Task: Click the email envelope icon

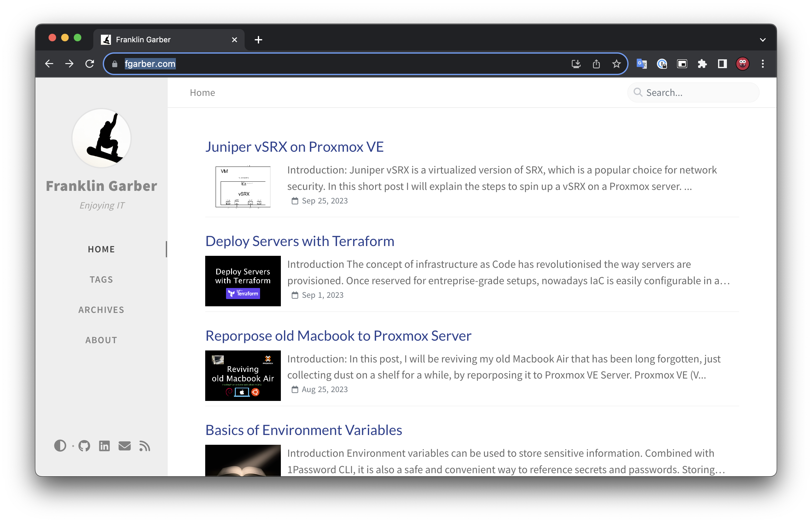Action: [x=125, y=446]
